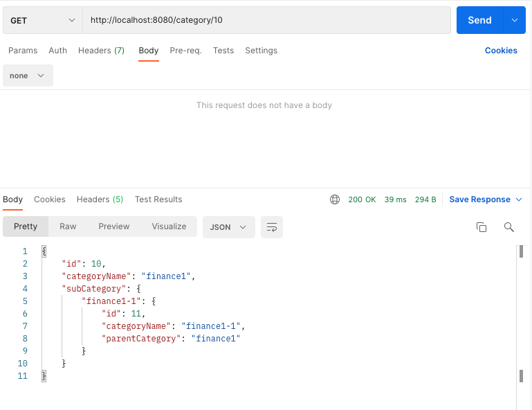Switch to the Auth tab
This screenshot has height=410, width=532.
57,51
